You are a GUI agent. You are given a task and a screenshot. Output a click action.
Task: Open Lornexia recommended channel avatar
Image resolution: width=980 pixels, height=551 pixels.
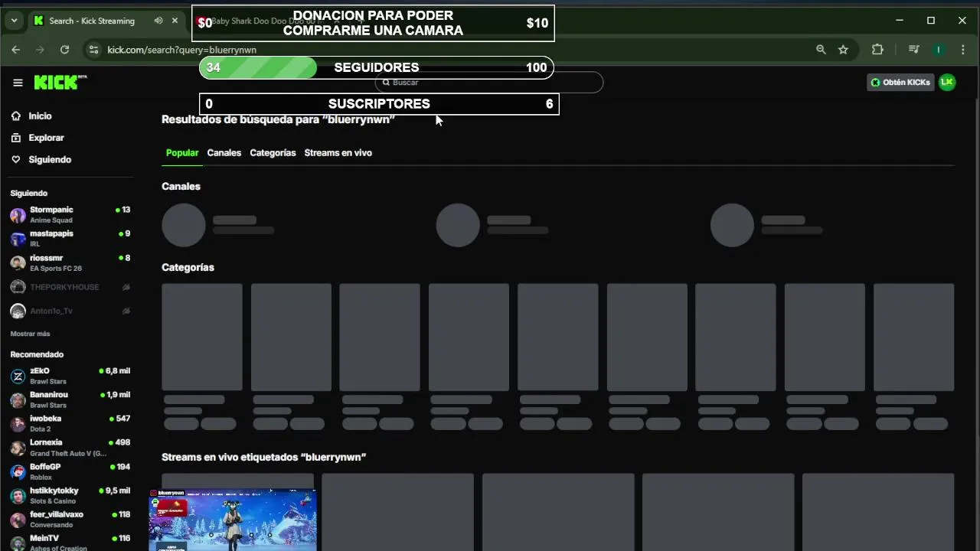pyautogui.click(x=18, y=448)
